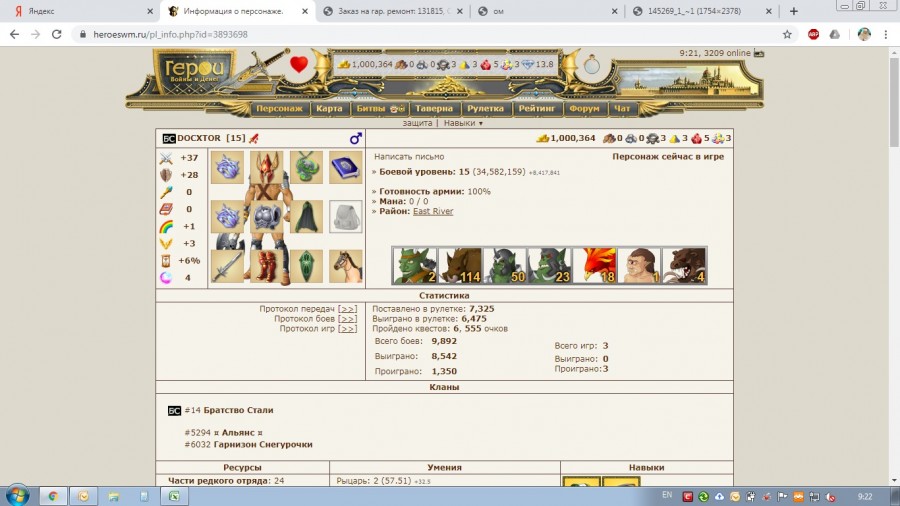Image resolution: width=900 pixels, height=506 pixels.
Task: Open the Персонаж menu
Action: pos(279,108)
